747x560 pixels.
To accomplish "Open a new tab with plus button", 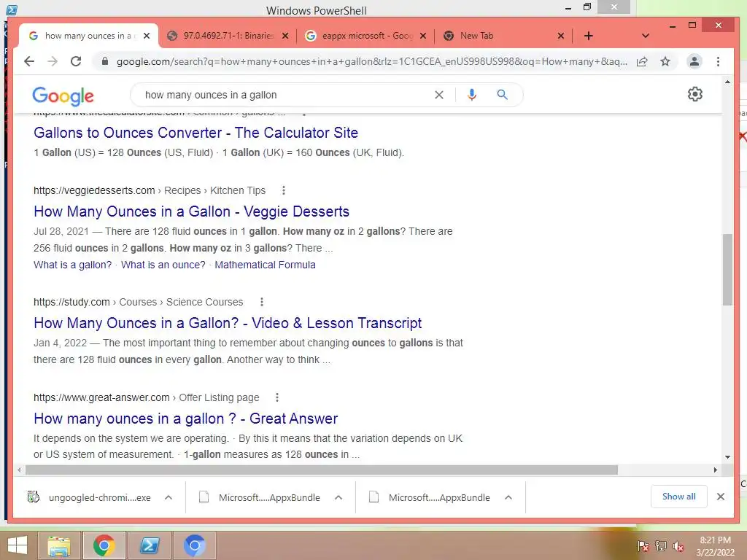I will [589, 36].
